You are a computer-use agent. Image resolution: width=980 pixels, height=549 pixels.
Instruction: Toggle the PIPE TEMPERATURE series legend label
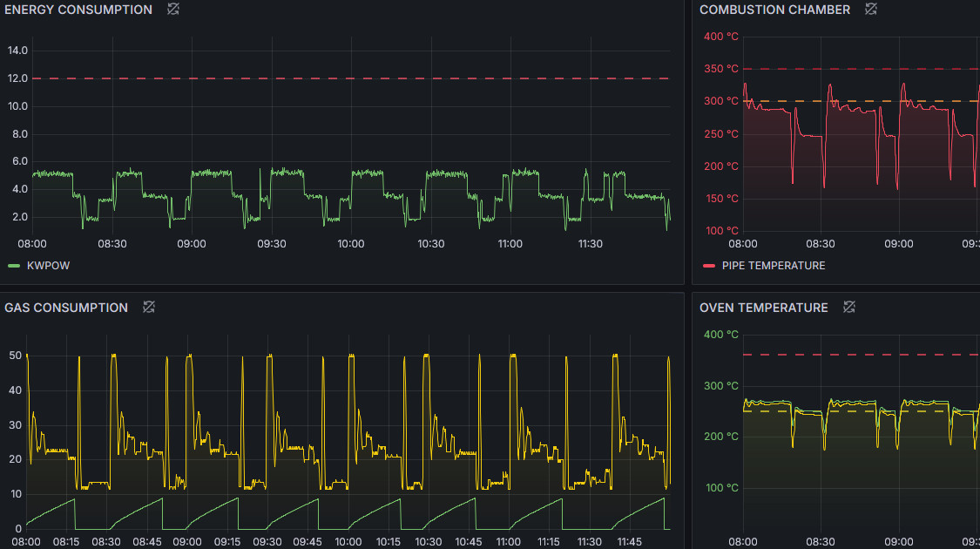click(x=773, y=266)
